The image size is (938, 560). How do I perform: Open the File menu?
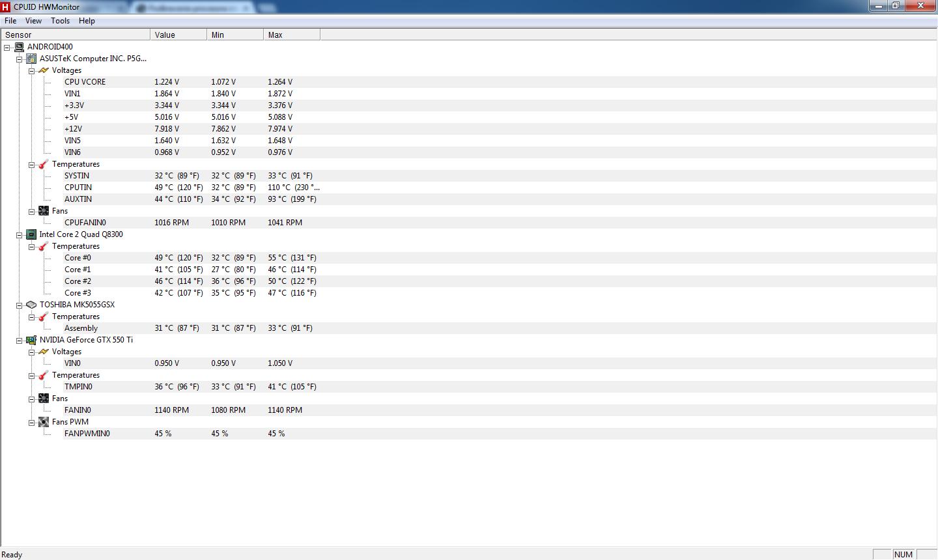(10, 21)
